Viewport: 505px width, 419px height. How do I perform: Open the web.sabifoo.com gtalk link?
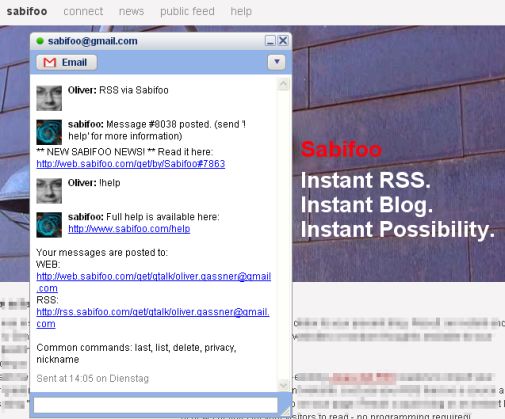[x=154, y=282]
